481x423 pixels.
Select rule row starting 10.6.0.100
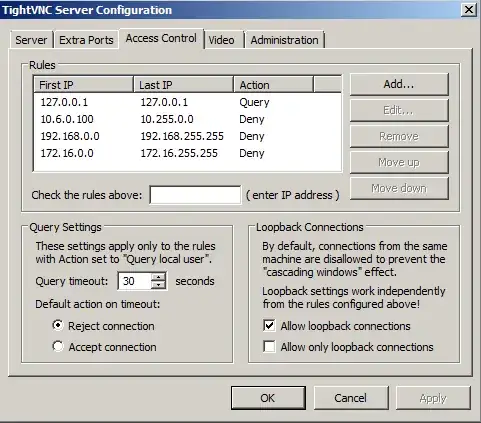(188, 119)
